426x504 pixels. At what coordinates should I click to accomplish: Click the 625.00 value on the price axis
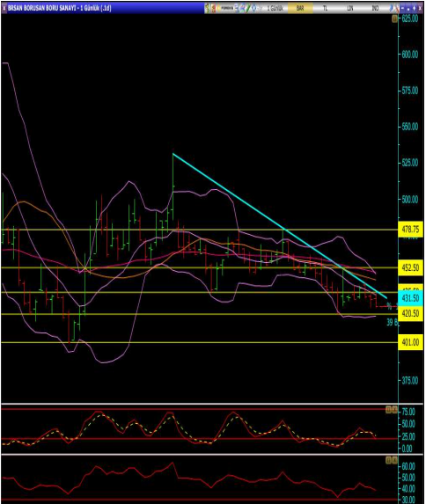pos(410,18)
